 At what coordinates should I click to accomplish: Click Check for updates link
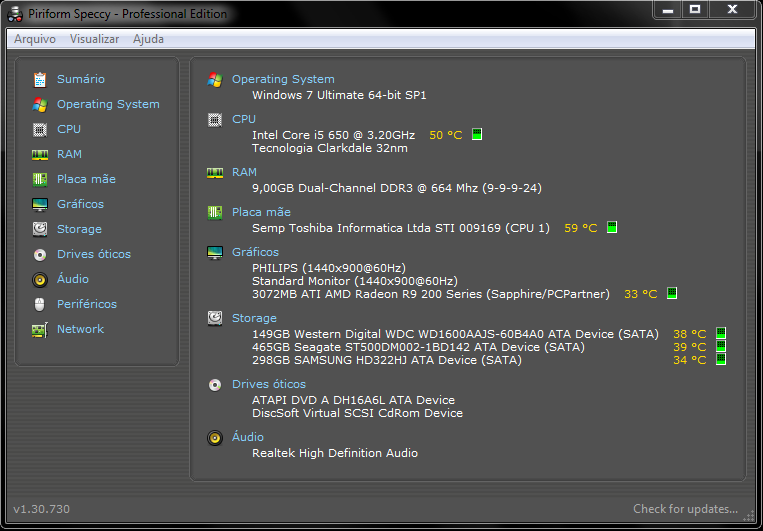click(685, 509)
